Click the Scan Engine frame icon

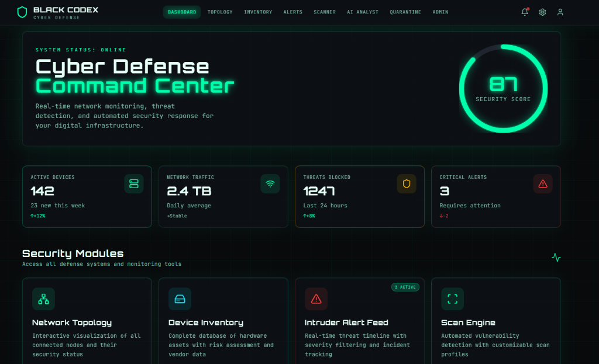point(453,299)
